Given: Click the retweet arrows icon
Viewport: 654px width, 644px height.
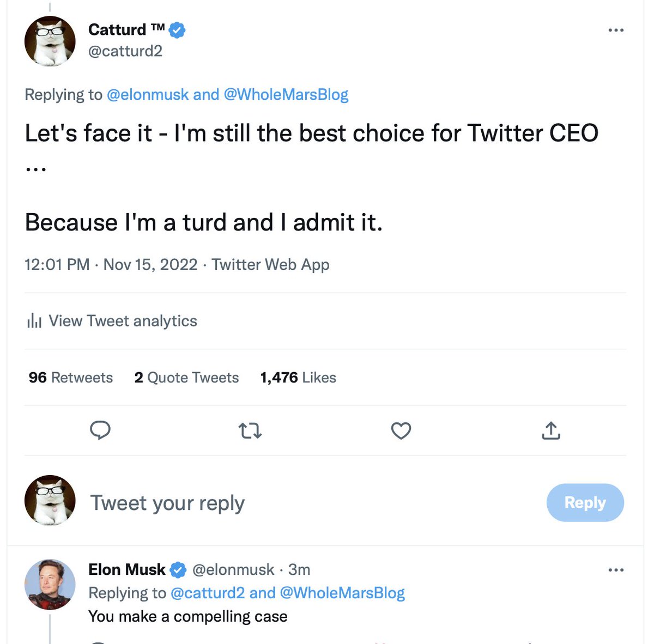Looking at the screenshot, I should coord(250,431).
